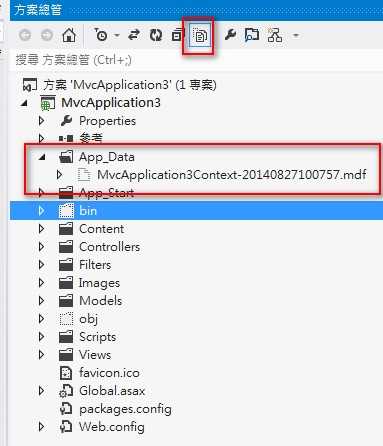Expand the 參考 references node

pyautogui.click(x=41, y=138)
